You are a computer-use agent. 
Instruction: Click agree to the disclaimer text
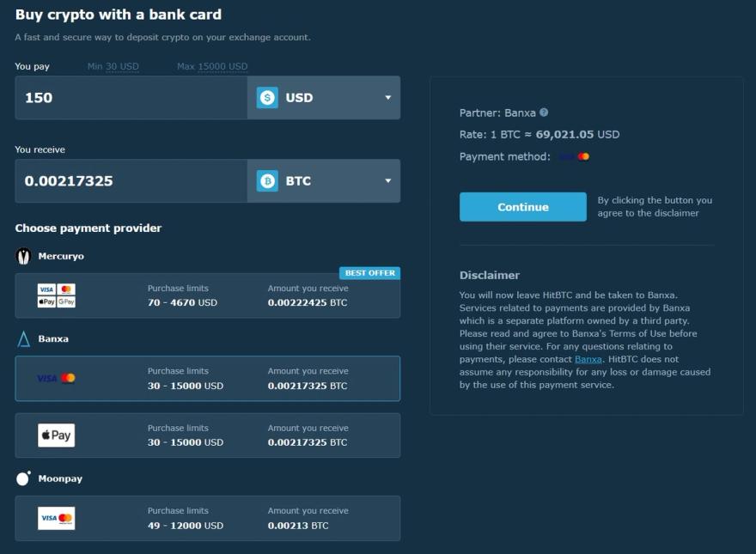[648, 213]
